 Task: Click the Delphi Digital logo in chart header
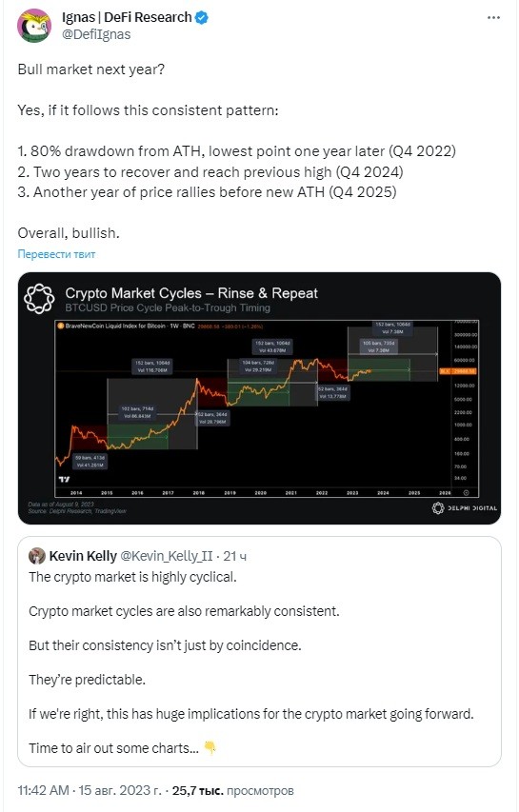point(39,299)
